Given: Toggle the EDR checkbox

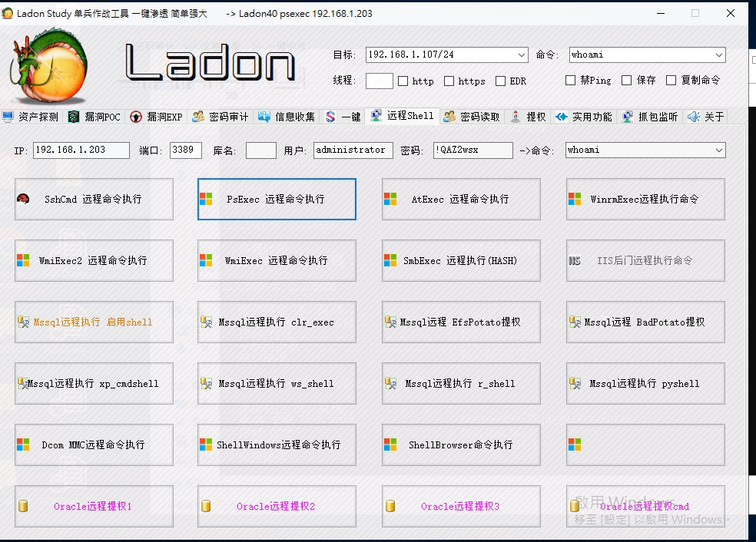Looking at the screenshot, I should [500, 81].
